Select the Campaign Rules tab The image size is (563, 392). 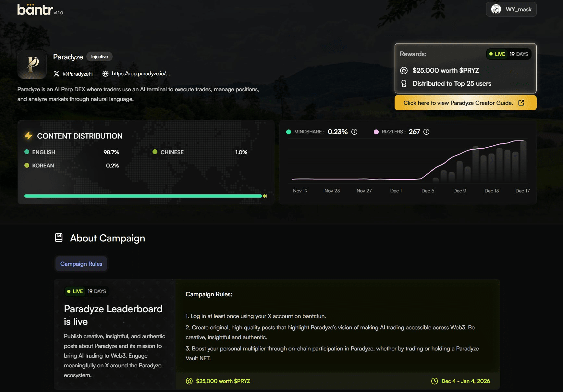(81, 264)
